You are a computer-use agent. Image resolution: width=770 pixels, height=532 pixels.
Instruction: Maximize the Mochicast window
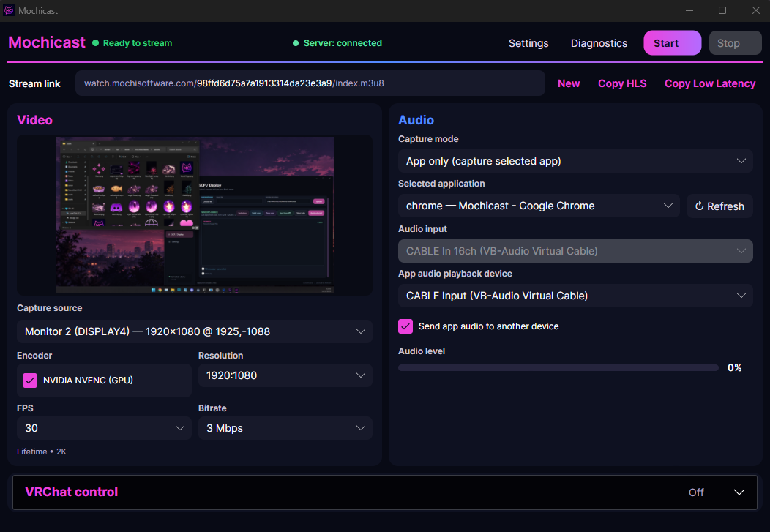point(722,10)
